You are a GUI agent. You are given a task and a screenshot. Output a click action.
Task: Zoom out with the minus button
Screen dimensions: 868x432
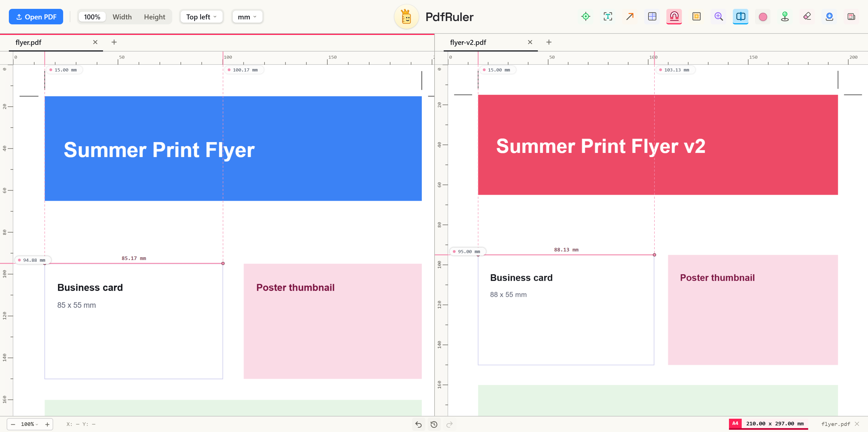(x=13, y=424)
